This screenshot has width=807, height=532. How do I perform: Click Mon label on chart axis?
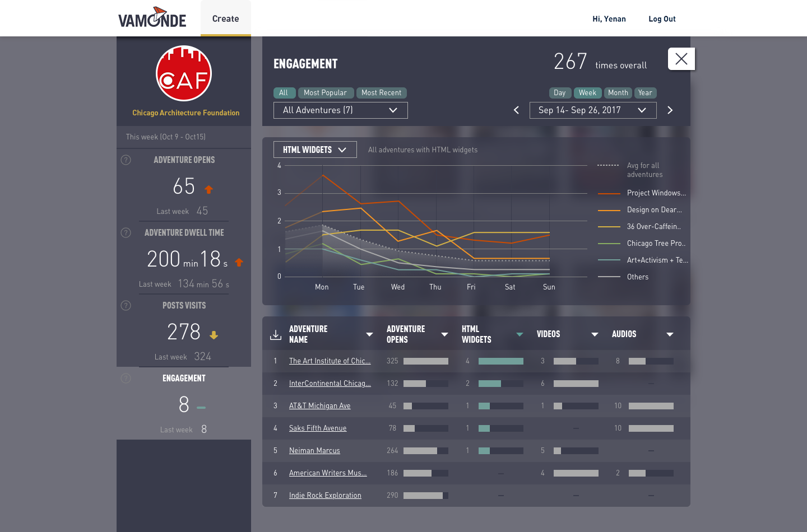322,287
